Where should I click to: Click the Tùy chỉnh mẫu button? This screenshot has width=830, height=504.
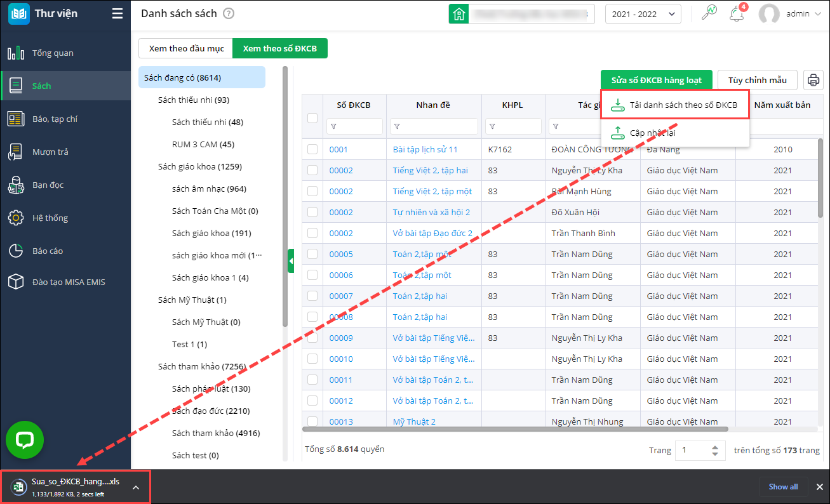tap(758, 80)
